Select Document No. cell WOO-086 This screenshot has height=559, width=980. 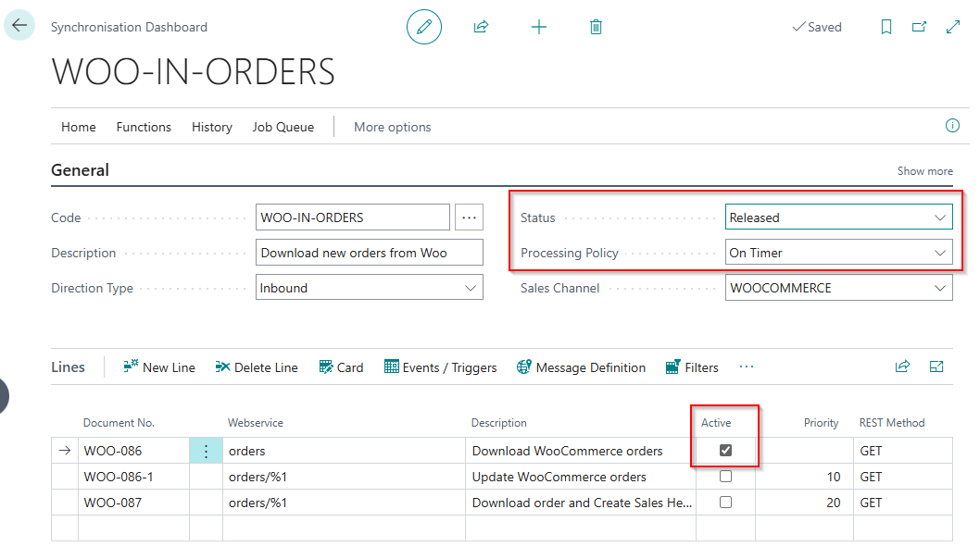(133, 451)
